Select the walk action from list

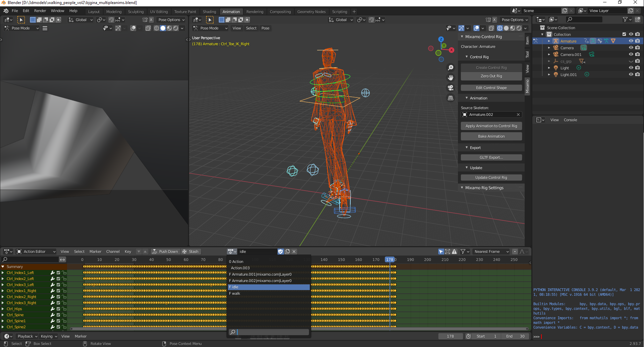pos(236,294)
